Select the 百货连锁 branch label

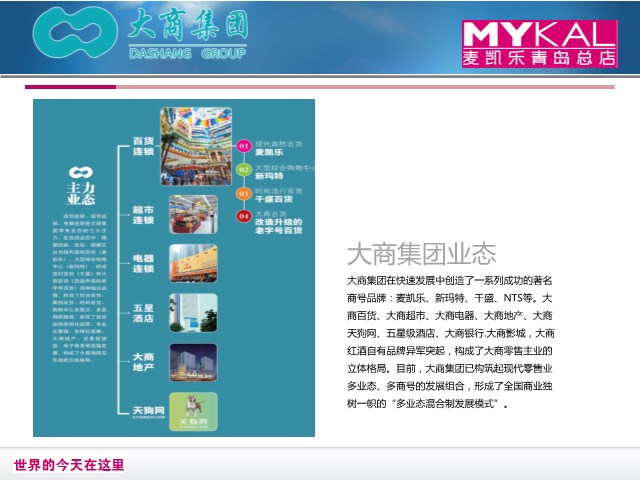click(x=143, y=146)
